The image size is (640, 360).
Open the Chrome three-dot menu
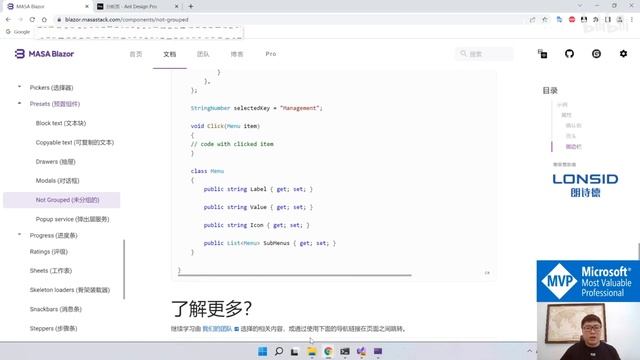click(x=631, y=20)
